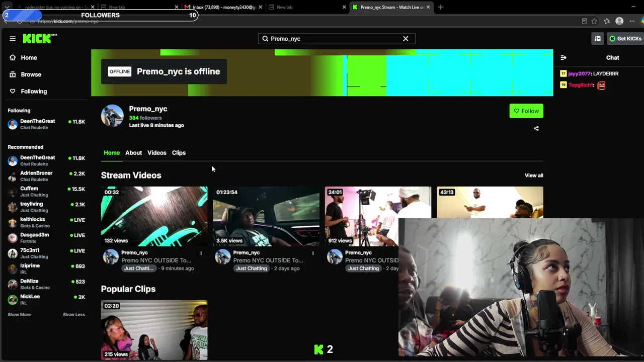Open options menu for 9 minutes ago video
This screenshot has width=644, height=362.
pos(201,253)
